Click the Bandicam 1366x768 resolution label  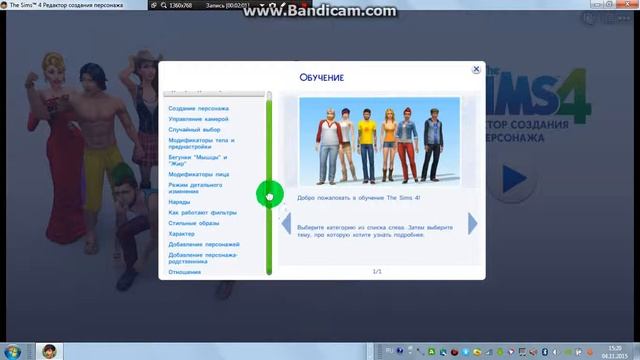pyautogui.click(x=181, y=5)
